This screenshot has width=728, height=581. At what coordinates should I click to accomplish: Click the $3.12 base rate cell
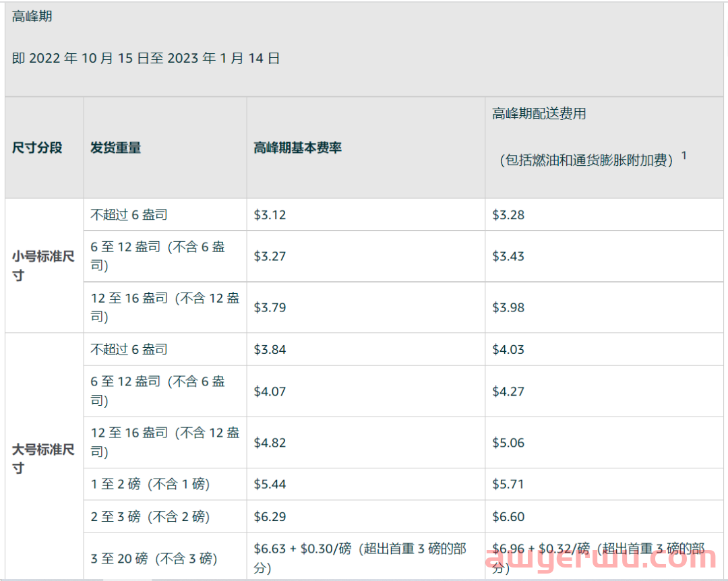click(270, 215)
